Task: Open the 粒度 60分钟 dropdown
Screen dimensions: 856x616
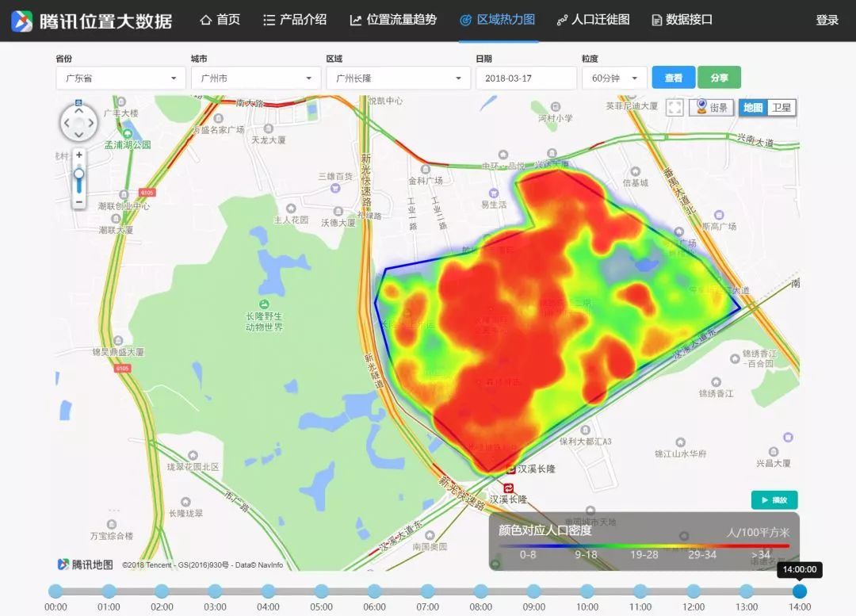Action: click(x=614, y=78)
